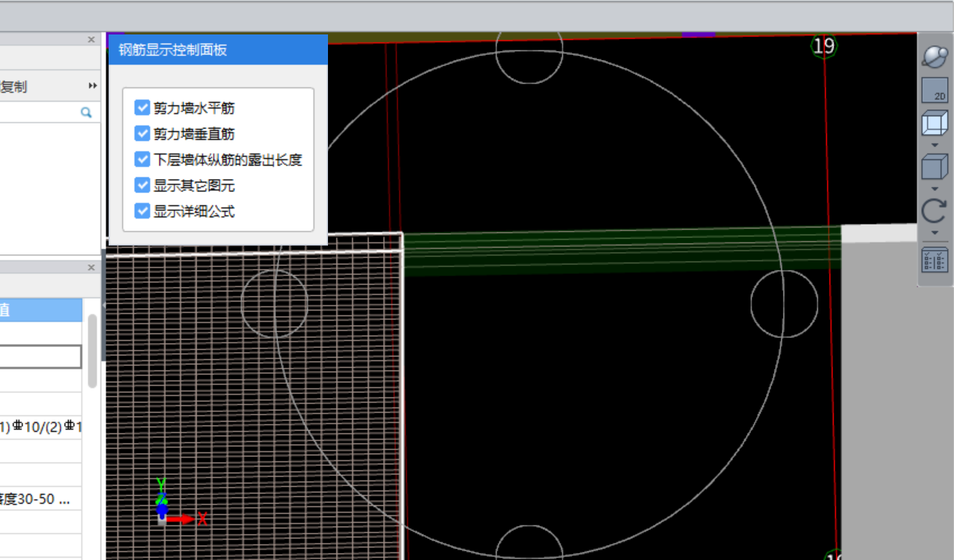Close the lower property panel

91,267
